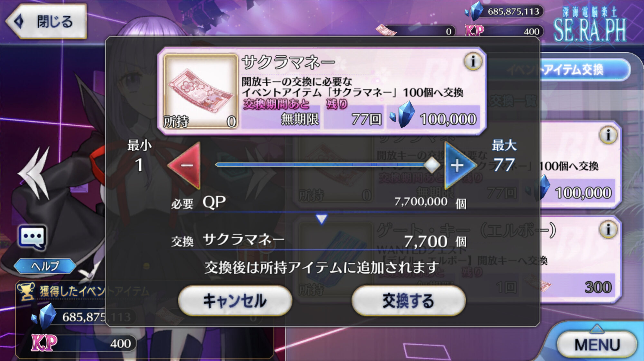Viewport: 644px width, 361px height.
Task: Open the ヘルプ help button
Action: 45,266
